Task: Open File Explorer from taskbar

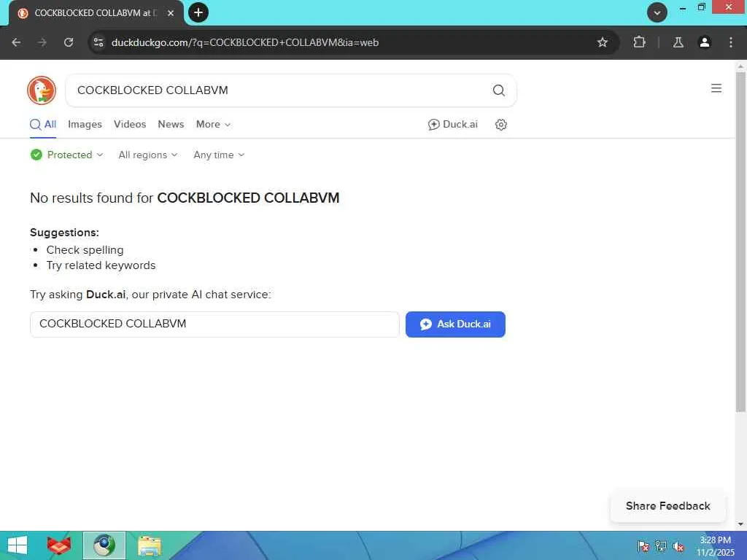Action: click(149, 545)
